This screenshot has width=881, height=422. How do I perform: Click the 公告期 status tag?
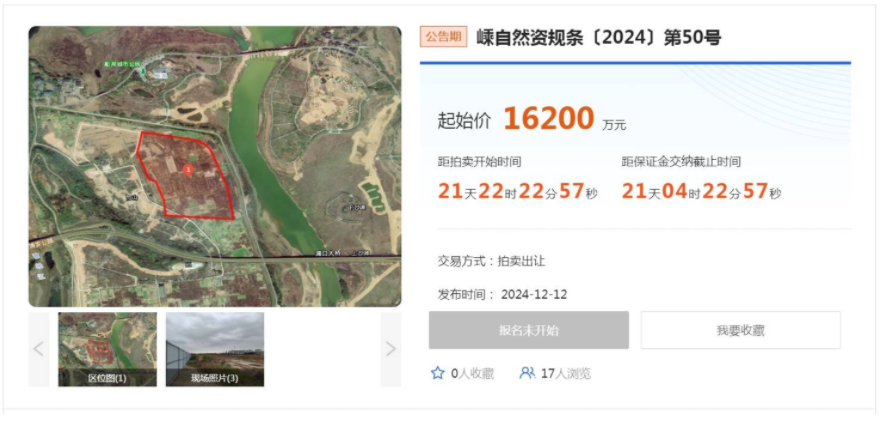click(x=443, y=37)
